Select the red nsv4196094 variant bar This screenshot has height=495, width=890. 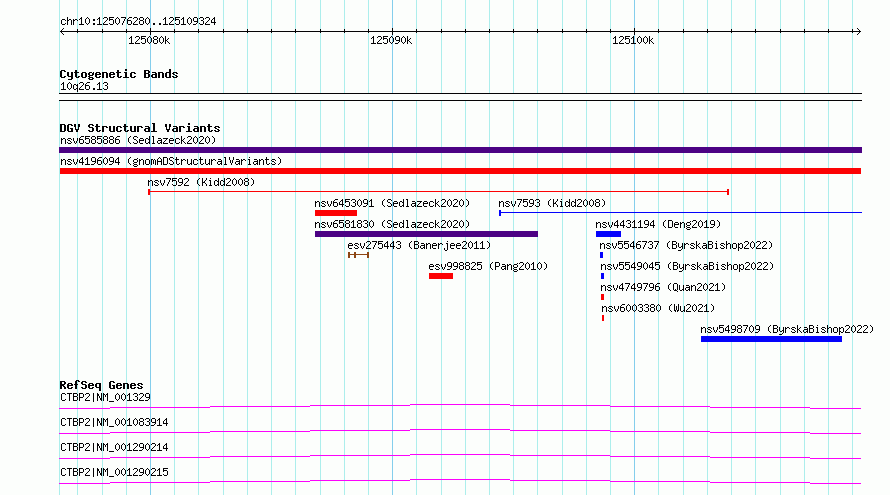coord(460,171)
